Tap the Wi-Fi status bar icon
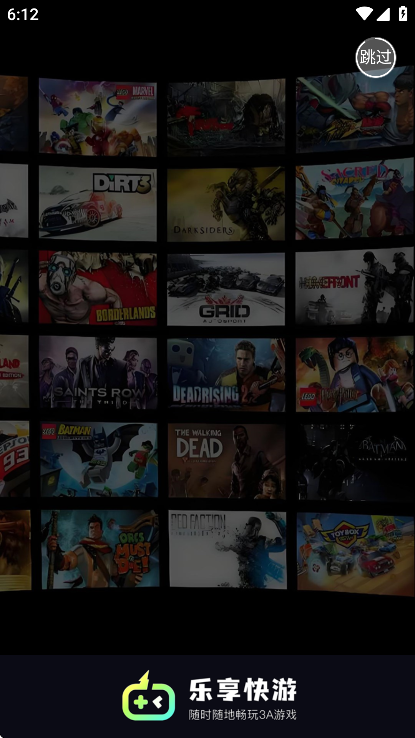 [363, 14]
